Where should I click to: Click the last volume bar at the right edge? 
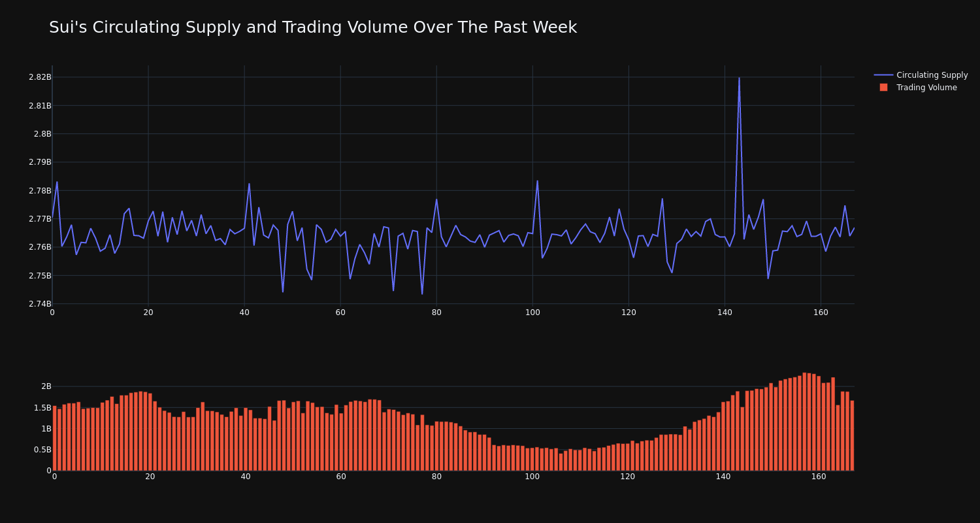coord(852,435)
